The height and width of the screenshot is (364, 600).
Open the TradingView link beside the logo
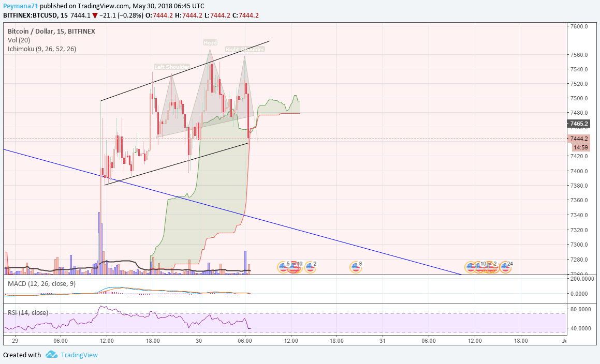[x=79, y=355]
